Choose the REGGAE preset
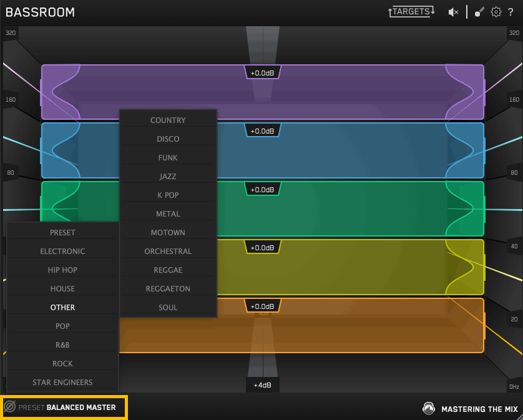Screen dimensions: 523x420 (x=168, y=270)
